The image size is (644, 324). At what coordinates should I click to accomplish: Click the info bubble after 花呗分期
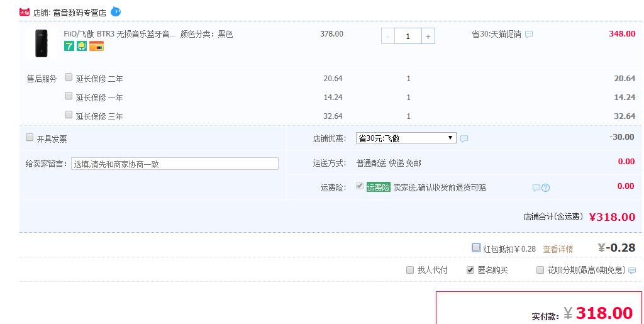pos(632,270)
